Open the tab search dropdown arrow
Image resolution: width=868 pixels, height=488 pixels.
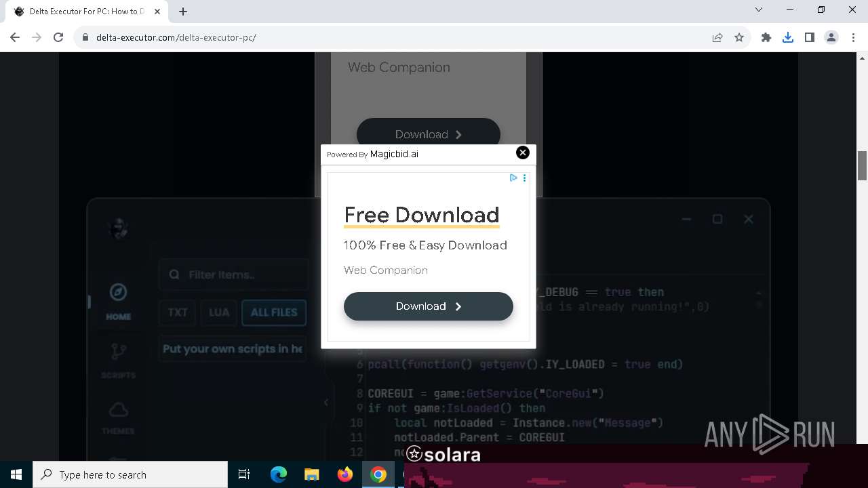pyautogui.click(x=759, y=10)
